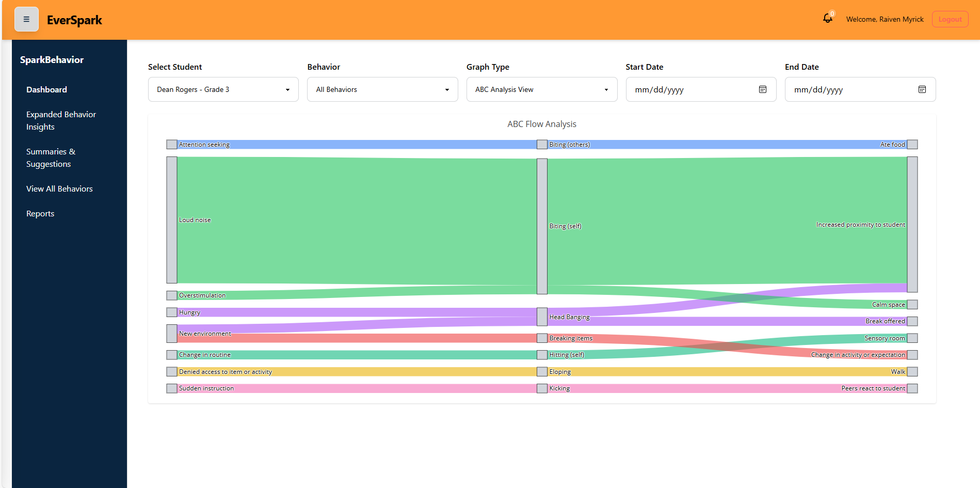Open the Behavior filter dropdown
The width and height of the screenshot is (980, 488).
(x=382, y=89)
